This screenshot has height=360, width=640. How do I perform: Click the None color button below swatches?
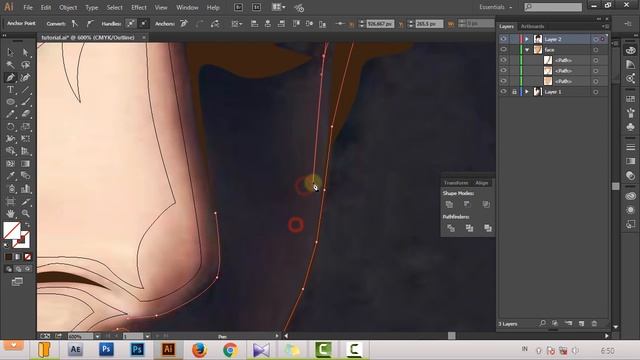[27, 257]
